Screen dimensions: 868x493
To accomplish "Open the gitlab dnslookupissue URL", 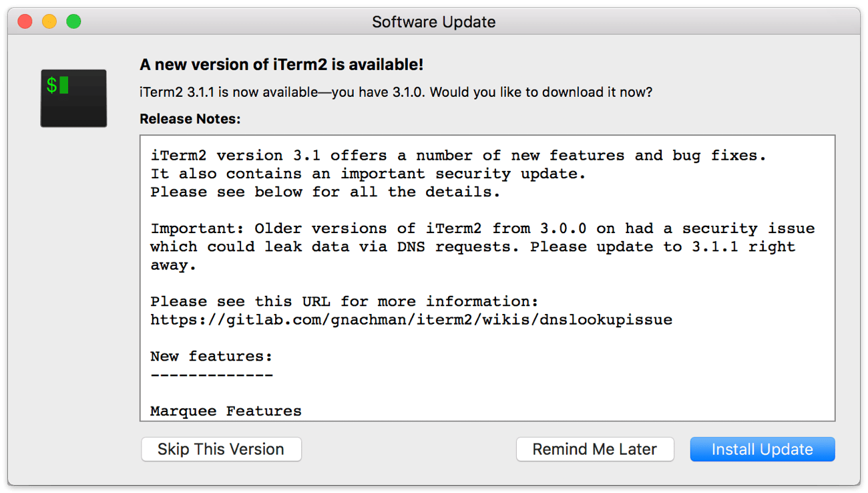I will point(411,320).
